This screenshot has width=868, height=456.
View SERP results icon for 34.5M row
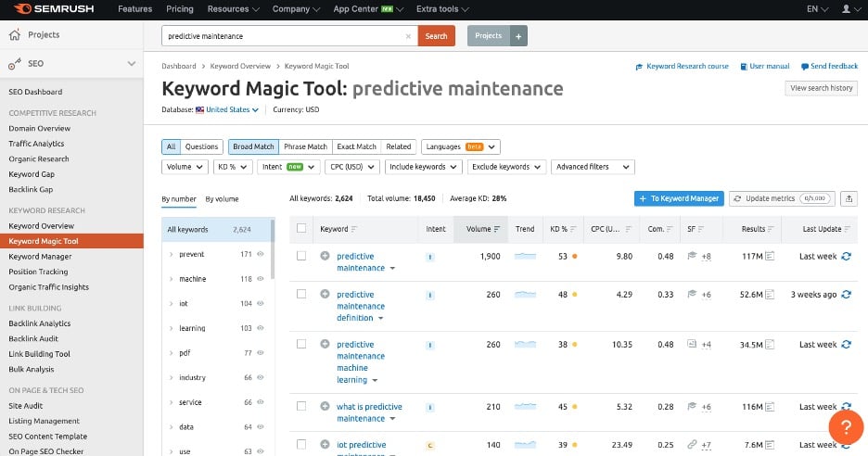(770, 344)
